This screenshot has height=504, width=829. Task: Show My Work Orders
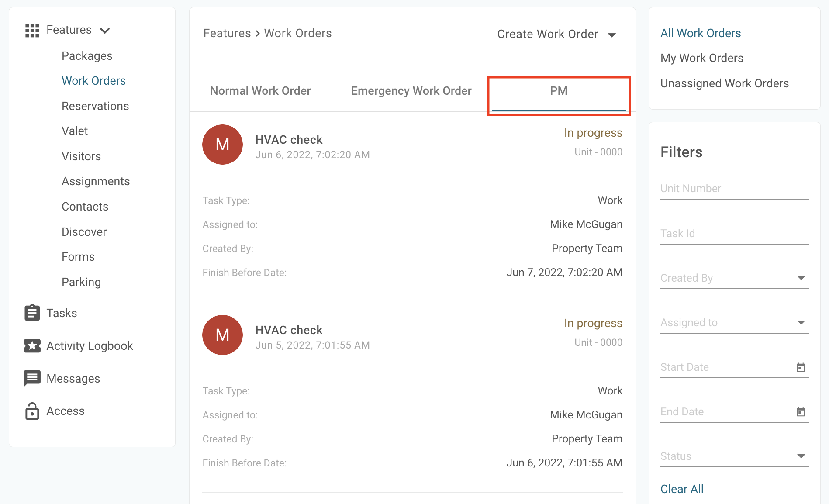702,58
